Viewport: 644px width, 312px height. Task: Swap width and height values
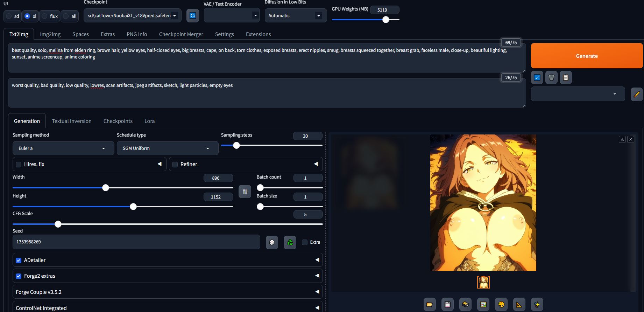[x=245, y=192]
